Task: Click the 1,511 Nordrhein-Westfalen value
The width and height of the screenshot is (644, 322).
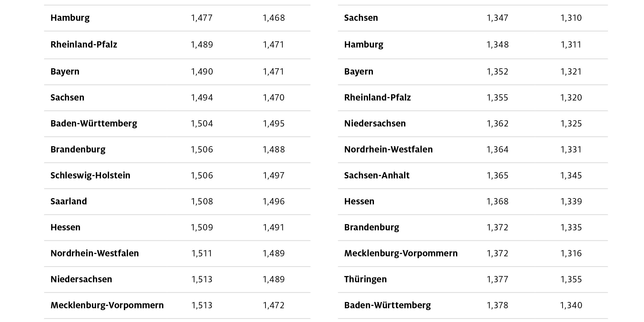Action: click(202, 253)
